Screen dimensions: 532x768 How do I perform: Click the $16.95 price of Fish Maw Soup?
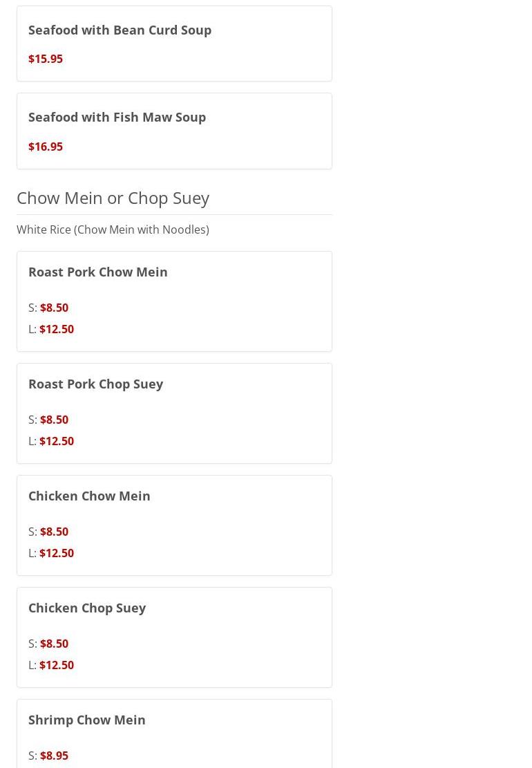click(46, 147)
